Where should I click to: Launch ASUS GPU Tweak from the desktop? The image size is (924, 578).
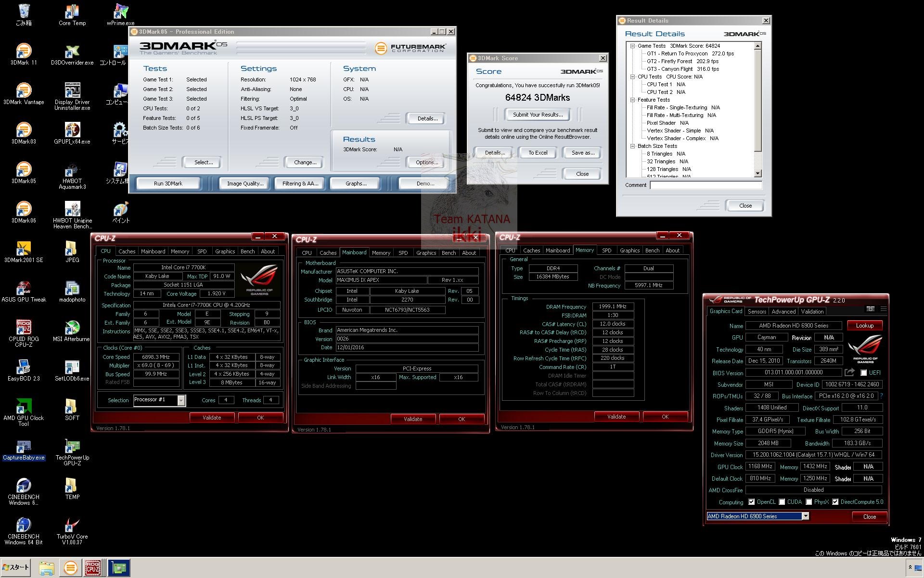tap(24, 291)
